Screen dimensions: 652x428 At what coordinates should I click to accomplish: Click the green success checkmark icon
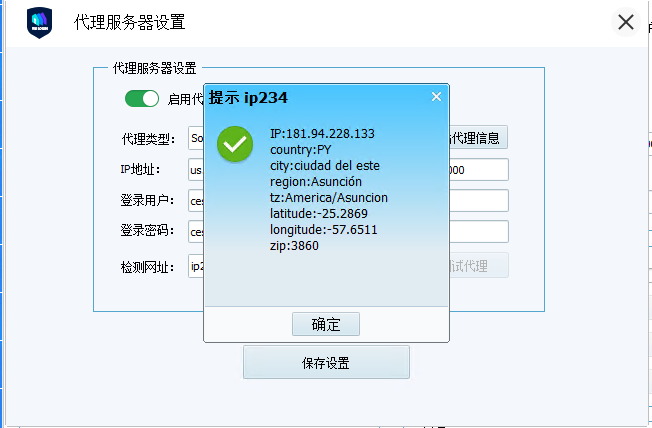(x=236, y=145)
